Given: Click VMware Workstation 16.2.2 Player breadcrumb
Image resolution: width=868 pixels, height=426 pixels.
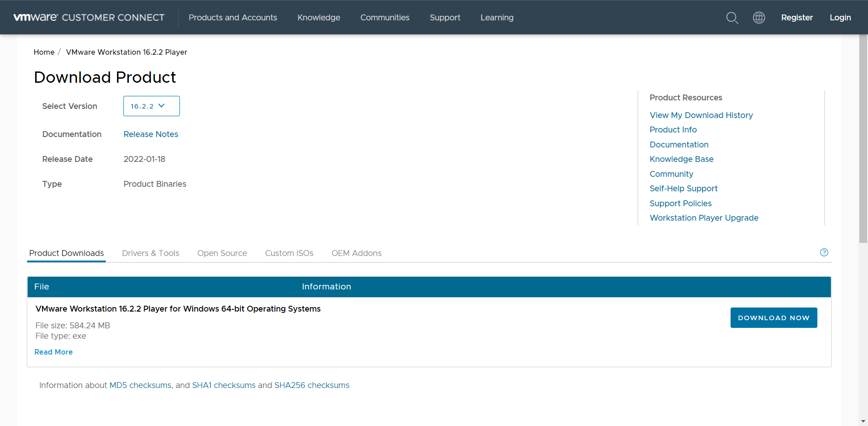Looking at the screenshot, I should (x=127, y=52).
